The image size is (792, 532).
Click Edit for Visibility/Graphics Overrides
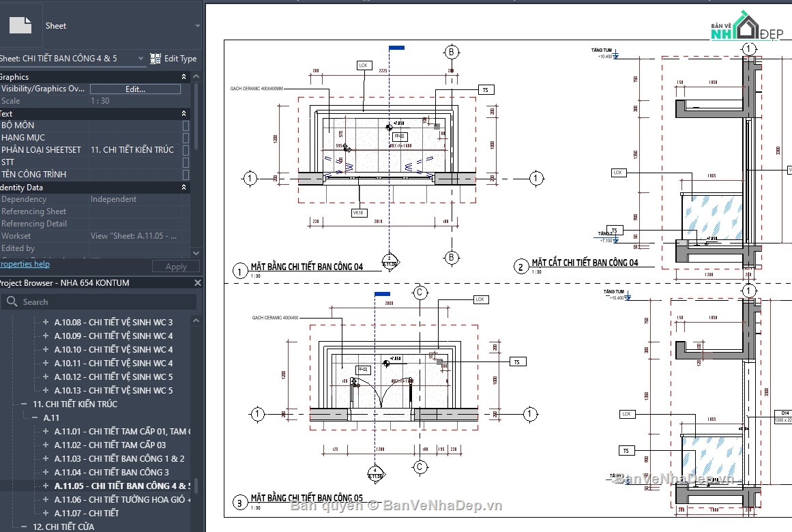(135, 89)
